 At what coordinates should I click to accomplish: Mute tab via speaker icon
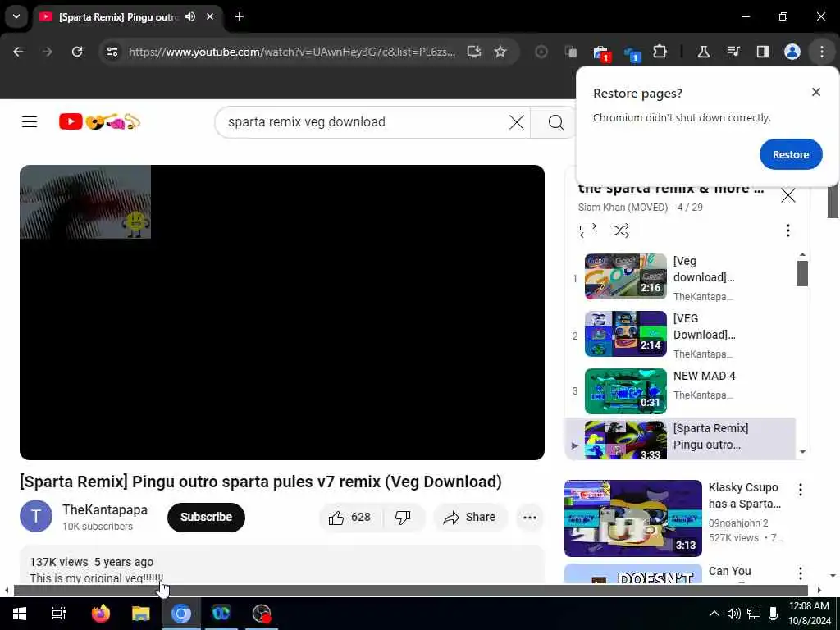pos(190,17)
